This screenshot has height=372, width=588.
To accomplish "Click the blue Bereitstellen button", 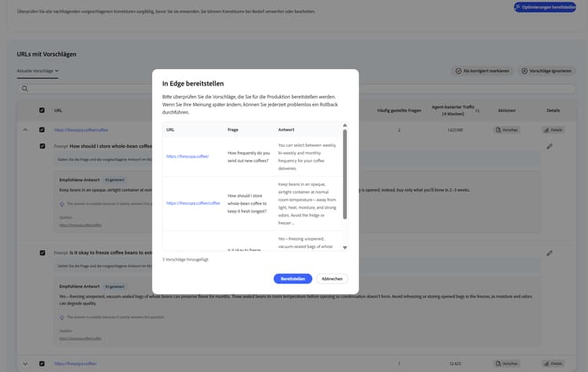I will [x=292, y=279].
